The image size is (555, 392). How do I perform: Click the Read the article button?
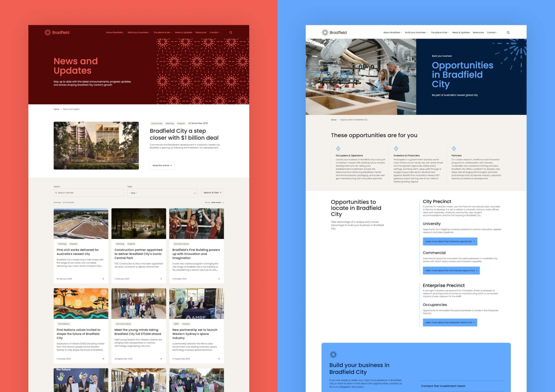[162, 166]
